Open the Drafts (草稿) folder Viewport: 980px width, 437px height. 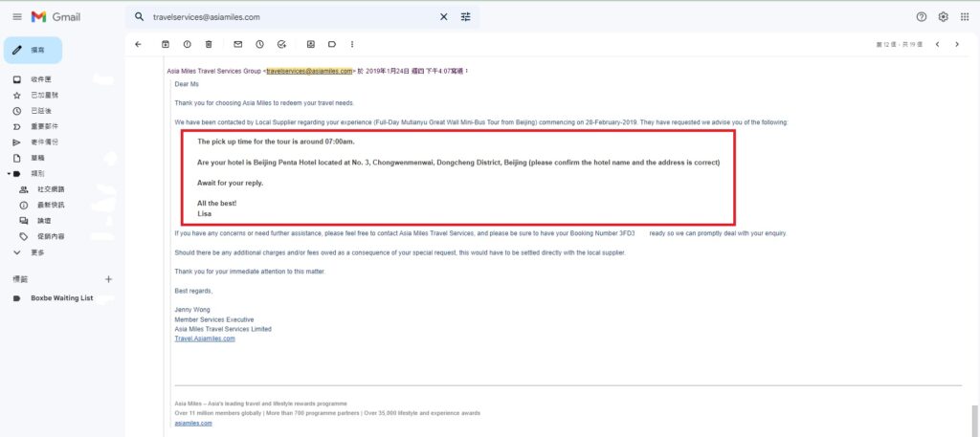[x=38, y=158]
